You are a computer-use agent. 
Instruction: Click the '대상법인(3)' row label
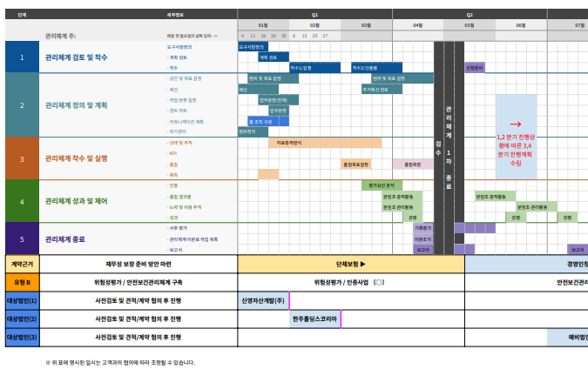tap(23, 337)
